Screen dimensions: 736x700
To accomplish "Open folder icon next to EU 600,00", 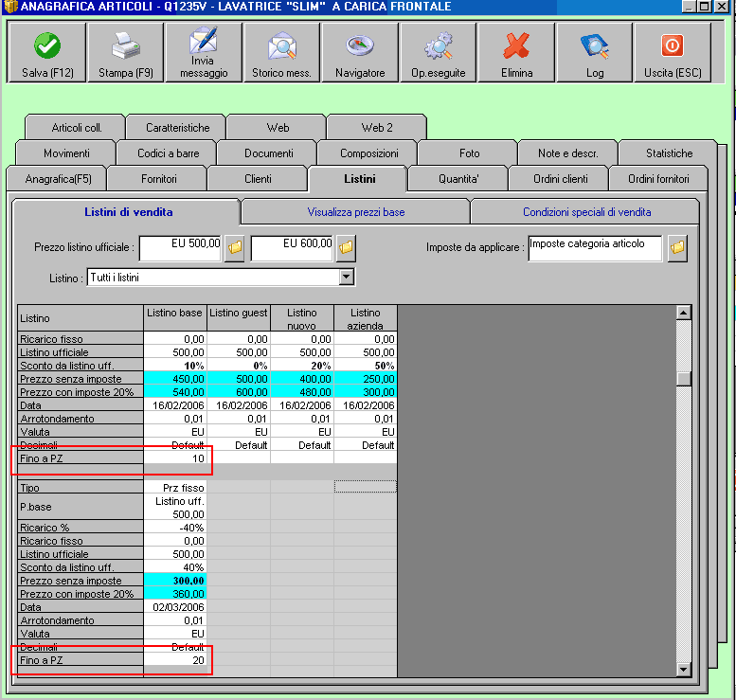I will 346,247.
